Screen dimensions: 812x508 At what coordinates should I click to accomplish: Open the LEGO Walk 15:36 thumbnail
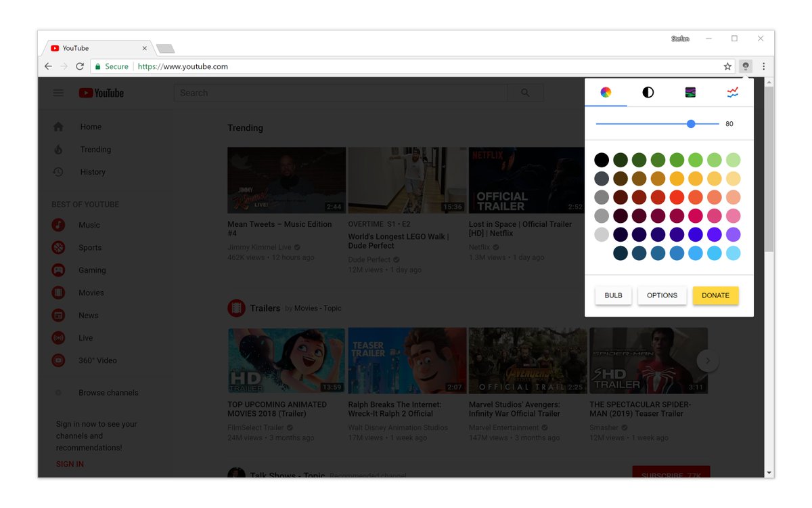(407, 180)
